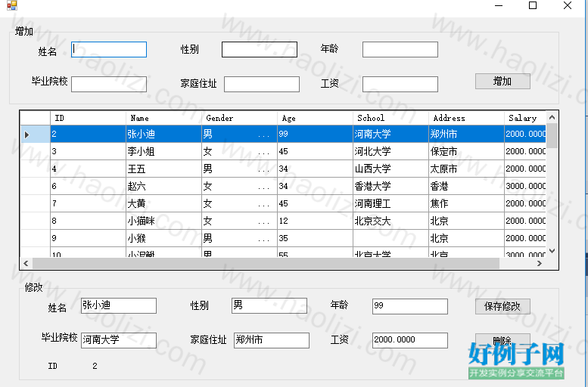588x387 pixels.
Task: Click the 性别 field containing 男 in 修改
Action: click(269, 305)
